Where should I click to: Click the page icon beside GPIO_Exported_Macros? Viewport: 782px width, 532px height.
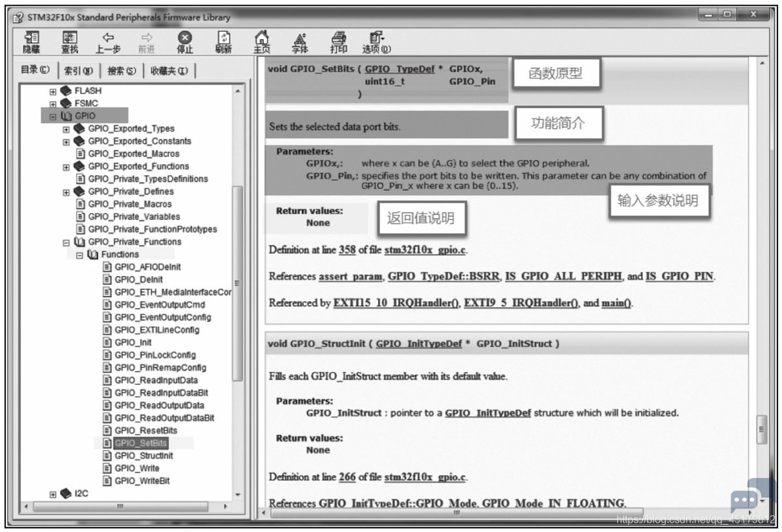[x=81, y=154]
